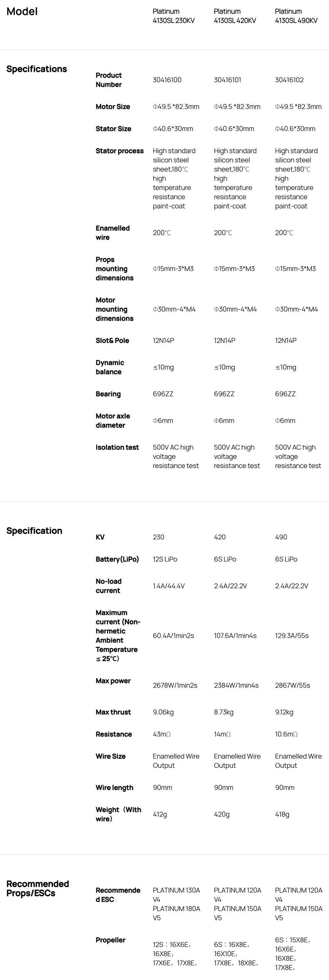Click the 12S LiPo battery value
This screenshot has height=980, width=329.
pos(165,559)
